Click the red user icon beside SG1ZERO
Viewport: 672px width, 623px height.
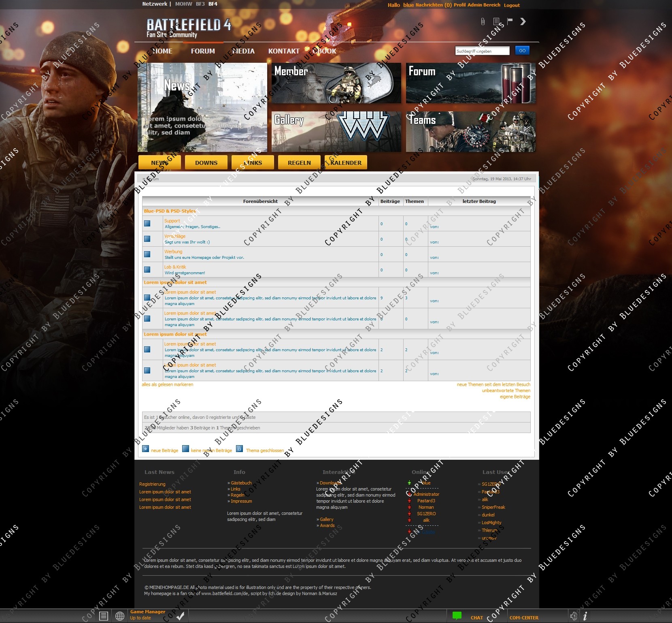409,514
